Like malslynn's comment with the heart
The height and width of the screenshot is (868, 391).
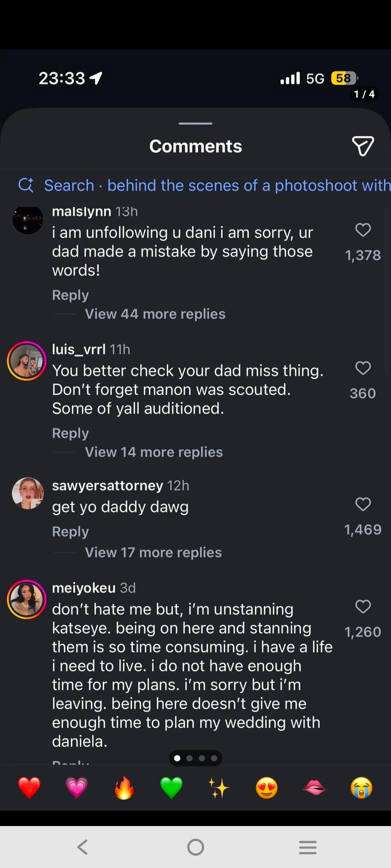(363, 230)
